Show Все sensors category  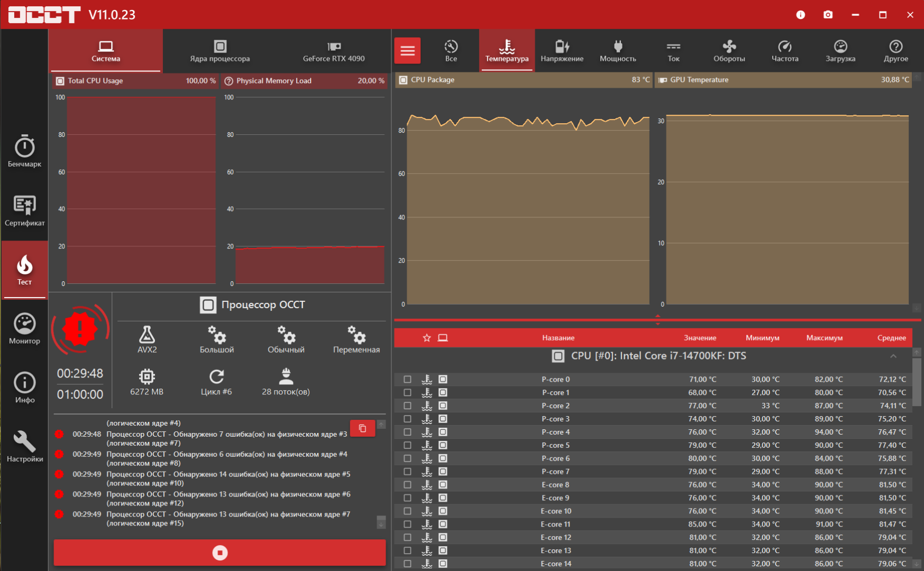point(451,51)
